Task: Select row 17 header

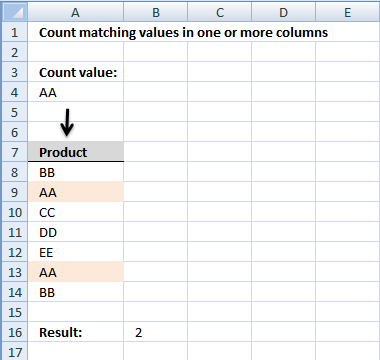Action: [14, 351]
